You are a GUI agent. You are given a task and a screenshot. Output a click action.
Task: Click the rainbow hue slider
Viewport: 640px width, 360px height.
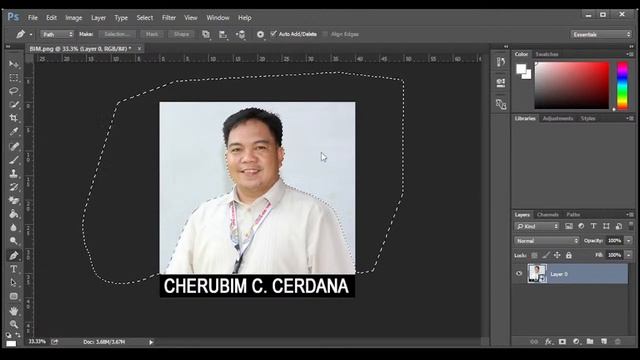coord(622,85)
